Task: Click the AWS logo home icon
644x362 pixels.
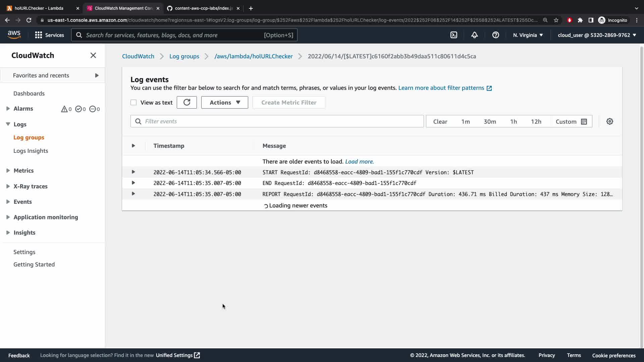Action: 14,35
